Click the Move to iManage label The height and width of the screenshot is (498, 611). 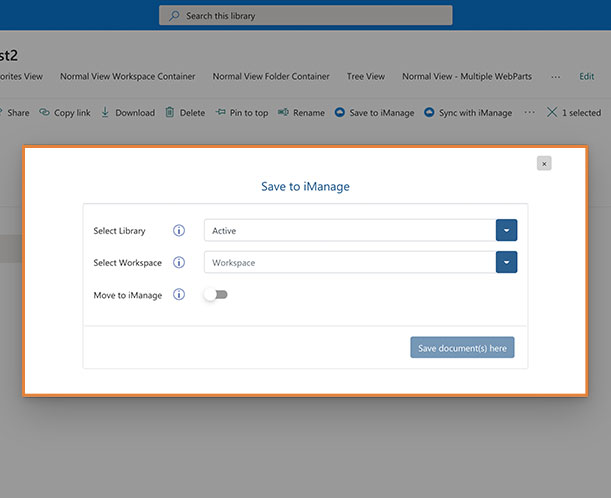(x=127, y=295)
